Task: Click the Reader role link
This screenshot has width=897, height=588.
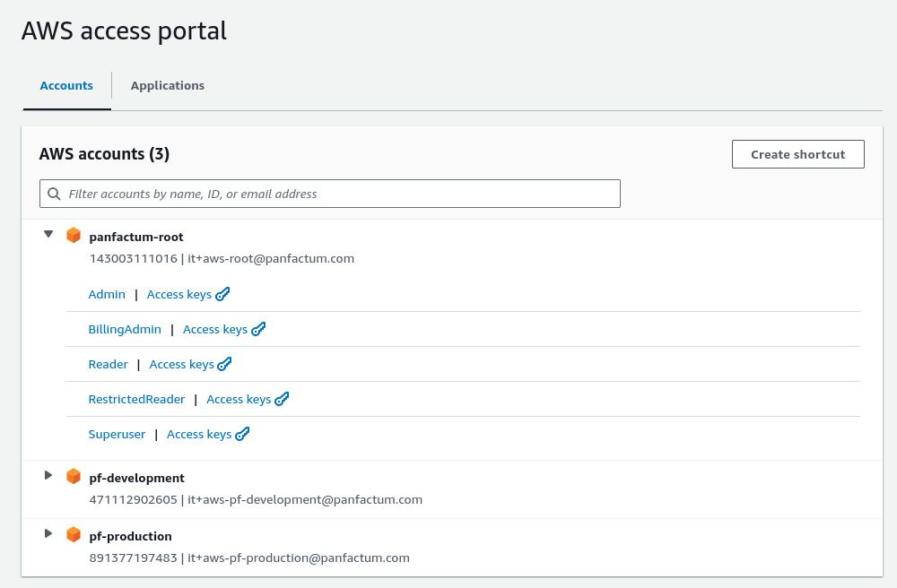Action: (108, 363)
